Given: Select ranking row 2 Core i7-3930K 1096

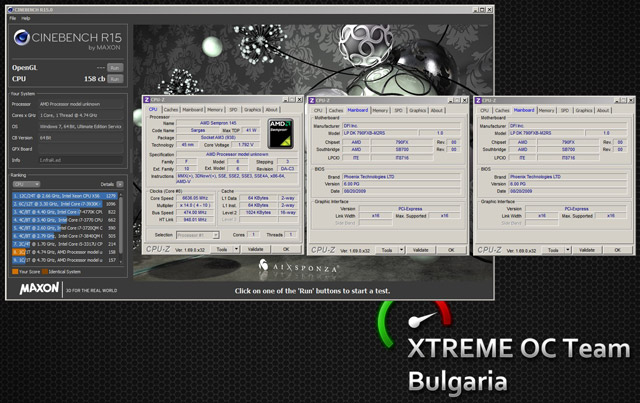Looking at the screenshot, I should [x=65, y=204].
